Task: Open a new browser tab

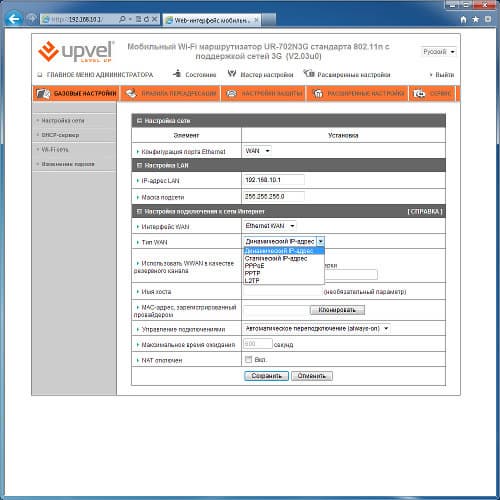Action: click(269, 20)
